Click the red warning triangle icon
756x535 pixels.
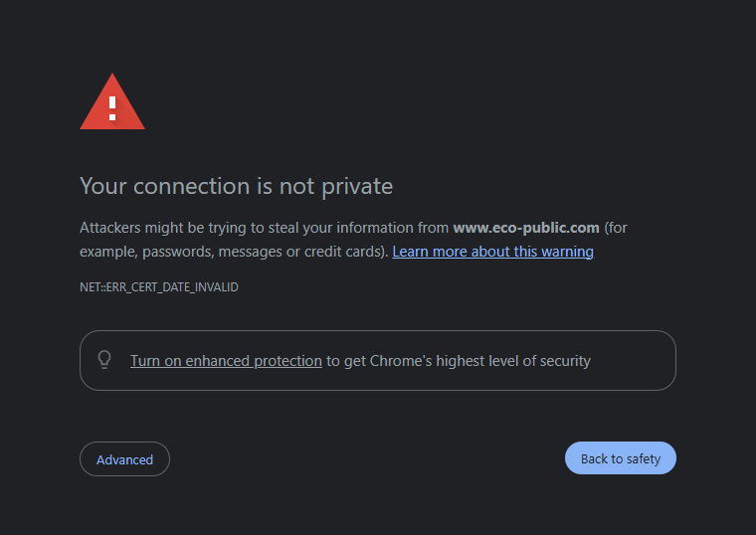tap(112, 102)
